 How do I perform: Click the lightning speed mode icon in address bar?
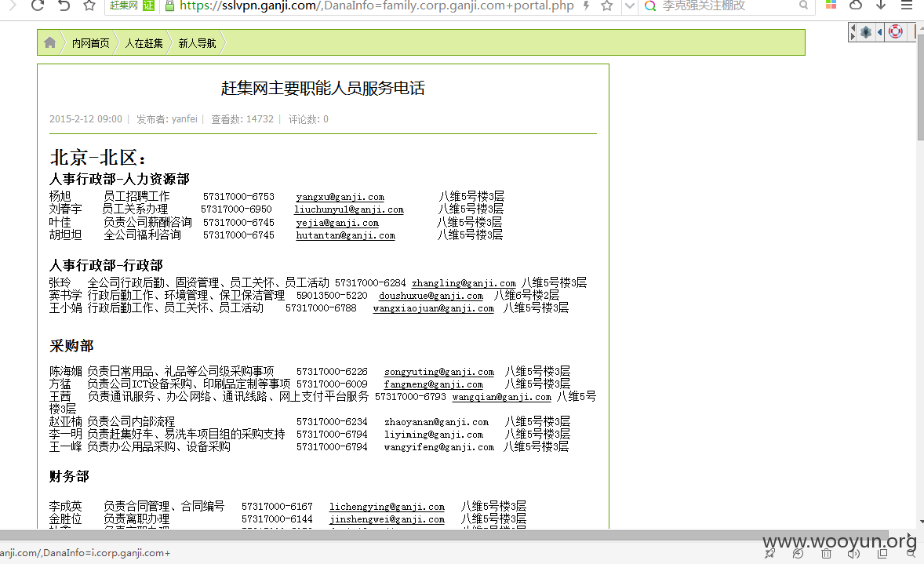click(587, 6)
